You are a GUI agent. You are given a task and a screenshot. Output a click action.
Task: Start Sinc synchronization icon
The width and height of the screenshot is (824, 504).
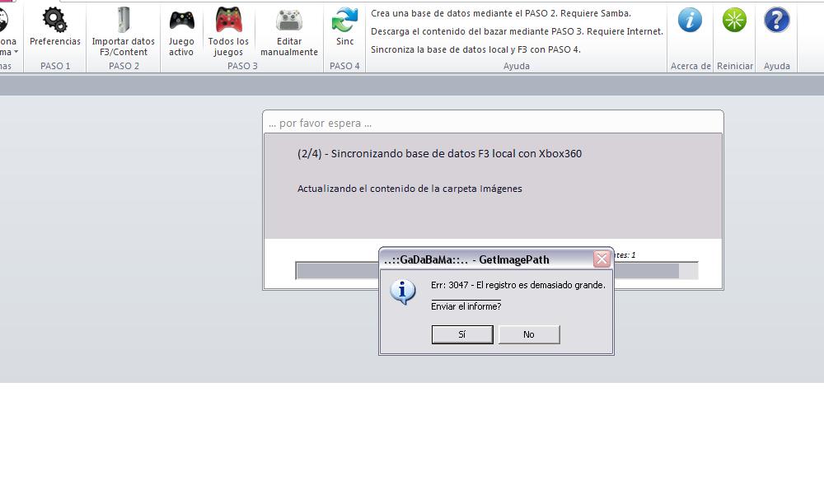tap(344, 20)
